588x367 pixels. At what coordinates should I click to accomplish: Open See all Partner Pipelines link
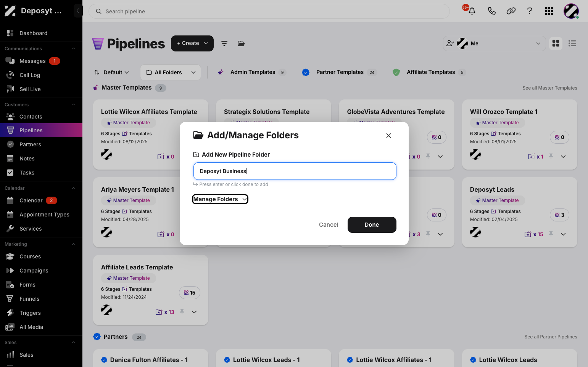(551, 337)
